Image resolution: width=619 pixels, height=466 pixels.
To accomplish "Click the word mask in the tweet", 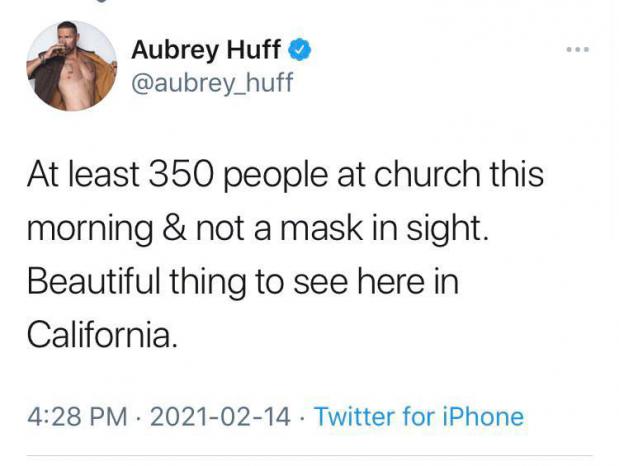I will coord(322,228).
